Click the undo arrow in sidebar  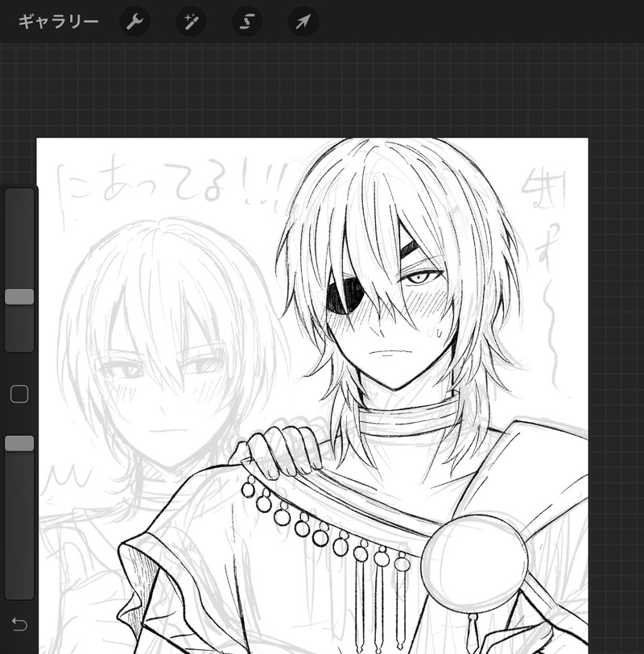click(19, 624)
